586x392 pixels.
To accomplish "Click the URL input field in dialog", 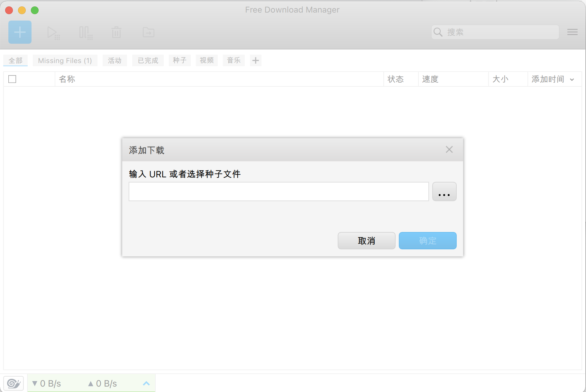I will [279, 192].
